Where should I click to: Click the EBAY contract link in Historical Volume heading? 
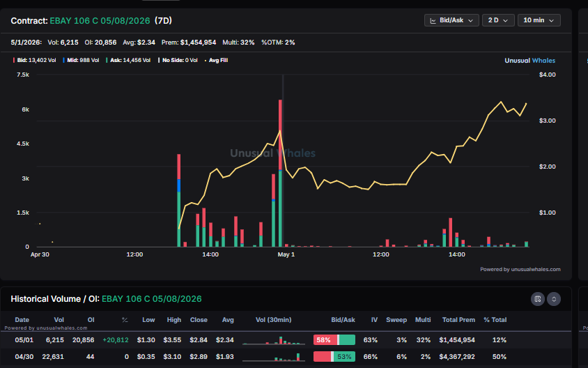pos(151,299)
